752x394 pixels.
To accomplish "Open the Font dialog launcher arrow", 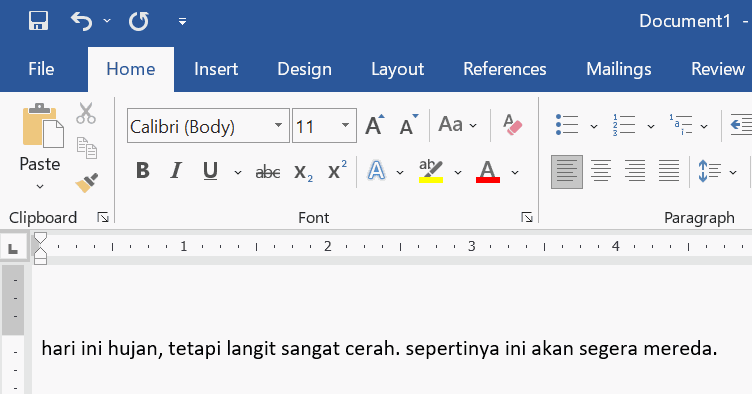I will (527, 218).
